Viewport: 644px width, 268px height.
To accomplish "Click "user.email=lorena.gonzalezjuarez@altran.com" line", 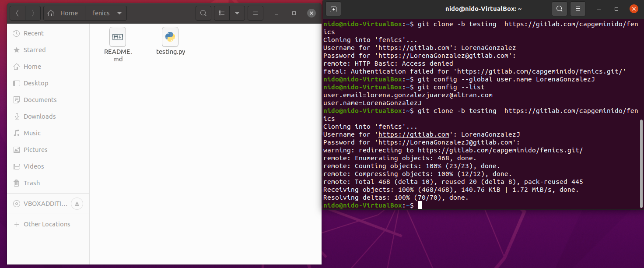I will [x=408, y=95].
